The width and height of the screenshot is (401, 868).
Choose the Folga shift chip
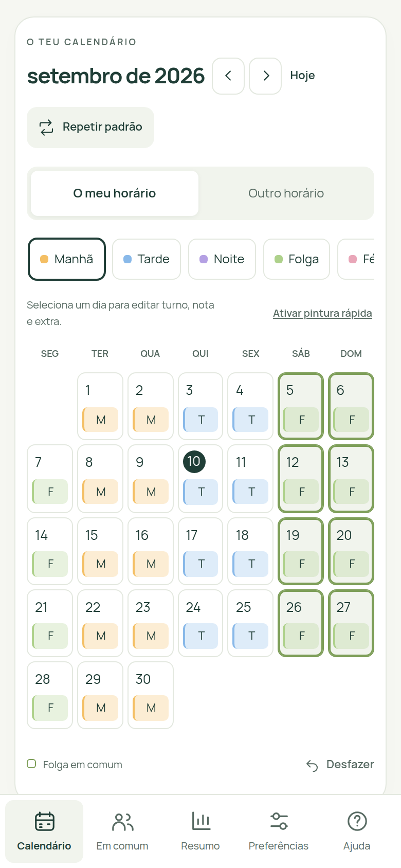(x=297, y=259)
